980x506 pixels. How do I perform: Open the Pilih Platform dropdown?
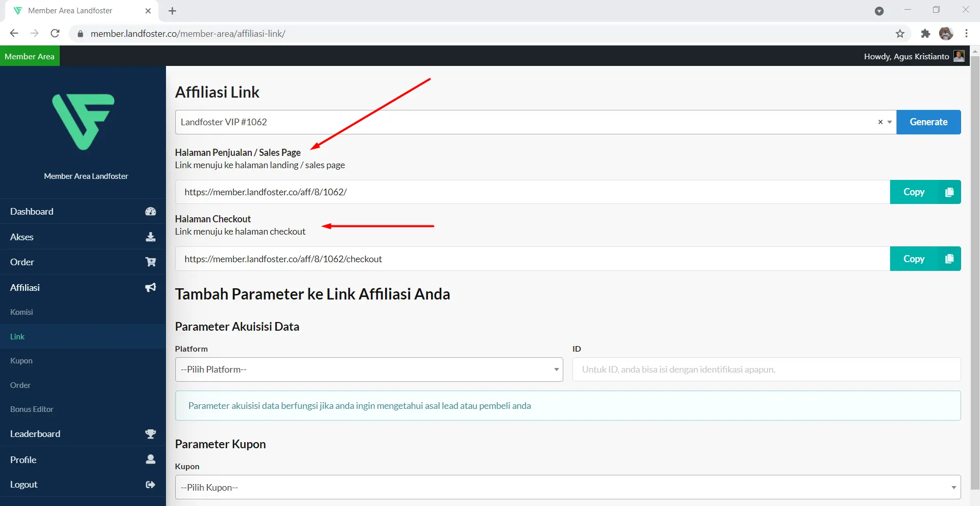(x=369, y=370)
